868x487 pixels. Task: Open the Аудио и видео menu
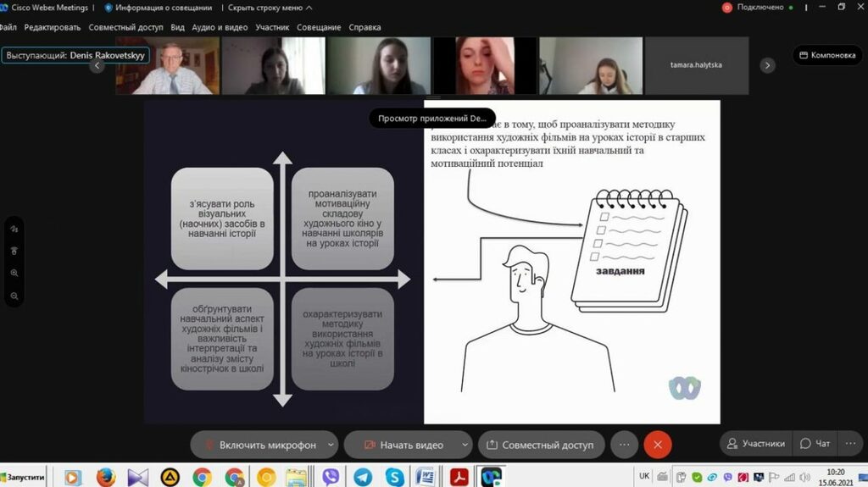click(220, 27)
